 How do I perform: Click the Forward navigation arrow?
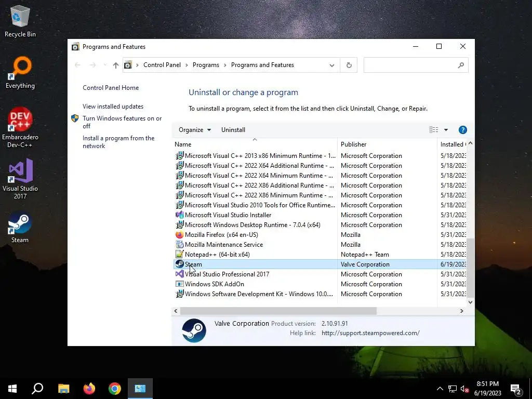point(92,65)
